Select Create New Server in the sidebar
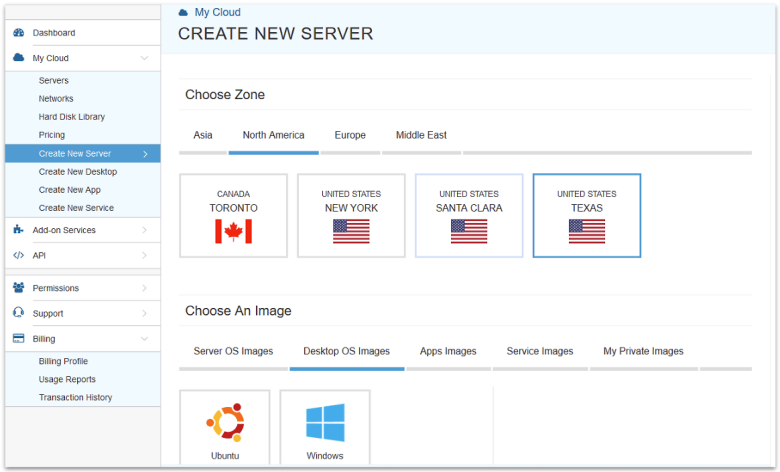The image size is (780, 472). click(83, 154)
